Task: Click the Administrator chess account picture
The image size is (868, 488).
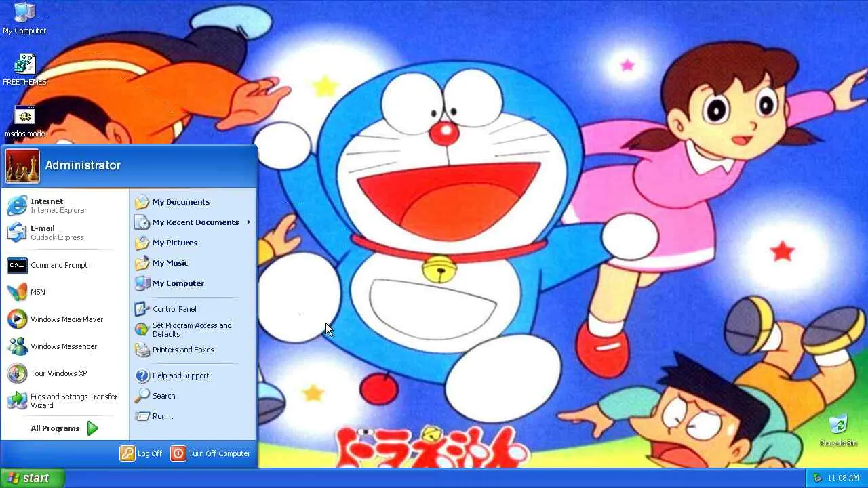Action: [x=22, y=166]
